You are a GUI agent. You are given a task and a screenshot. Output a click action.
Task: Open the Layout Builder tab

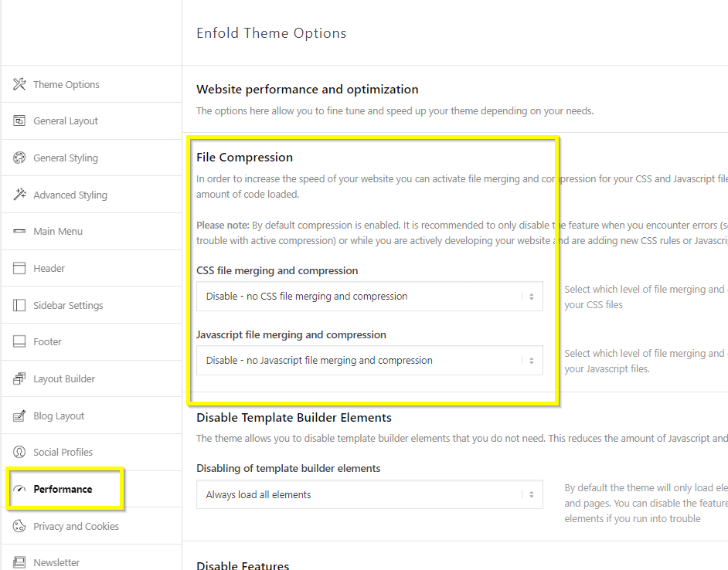pos(91,378)
